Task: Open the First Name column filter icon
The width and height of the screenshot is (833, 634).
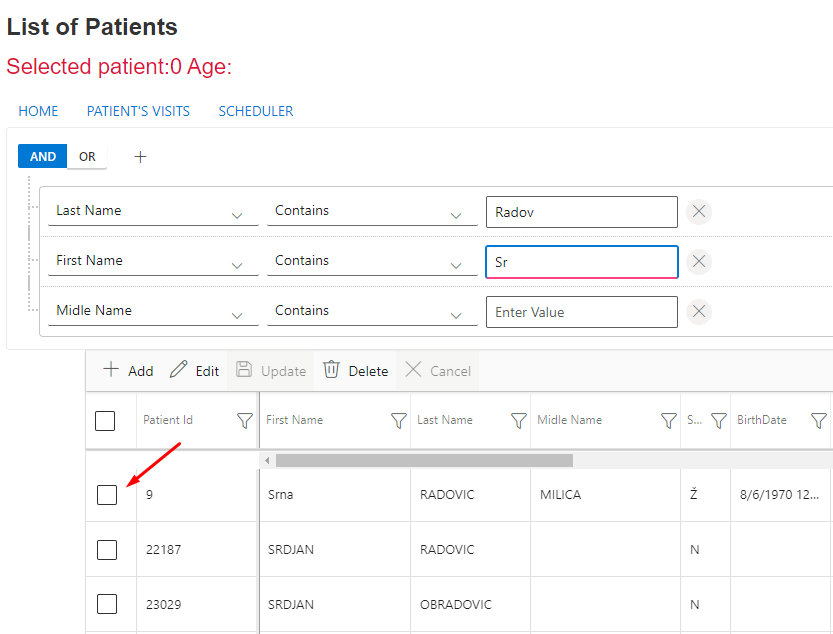Action: (x=398, y=421)
